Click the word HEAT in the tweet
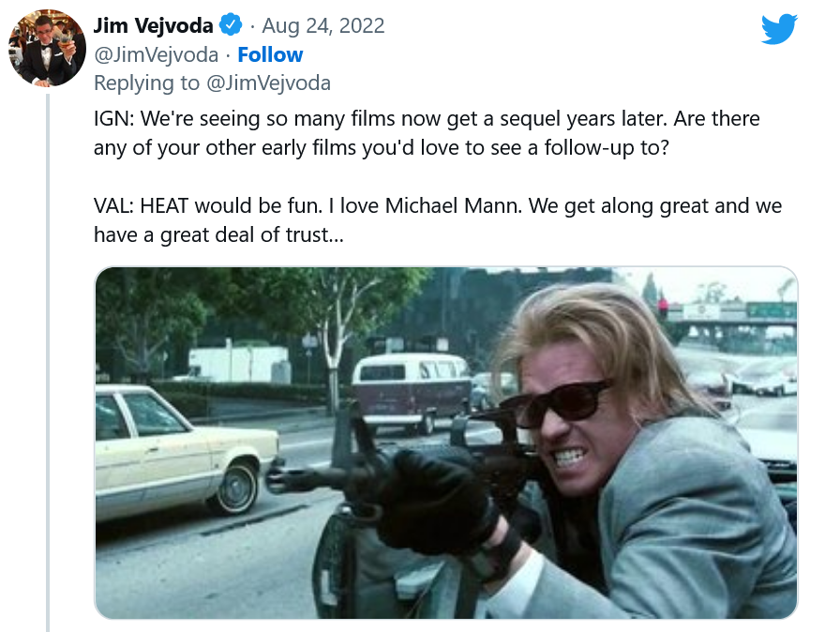Viewport: 840px width, 632px height. point(164,205)
